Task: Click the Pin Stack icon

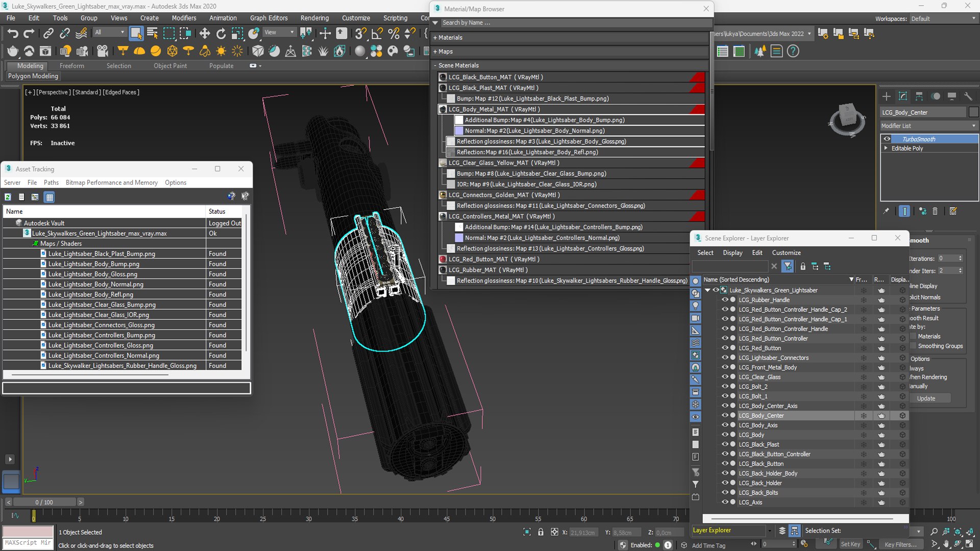Action: coord(886,211)
